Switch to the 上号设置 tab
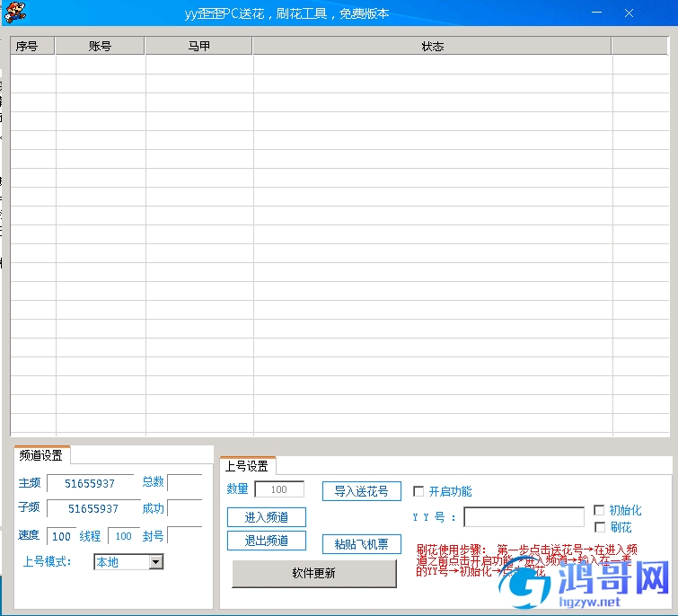 pos(247,466)
